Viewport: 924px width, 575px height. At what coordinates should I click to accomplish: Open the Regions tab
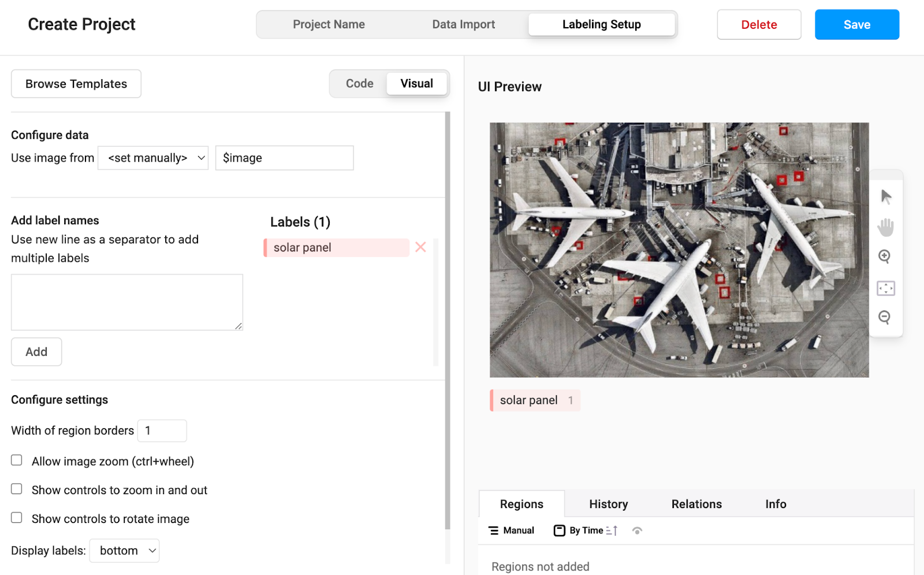pos(522,504)
